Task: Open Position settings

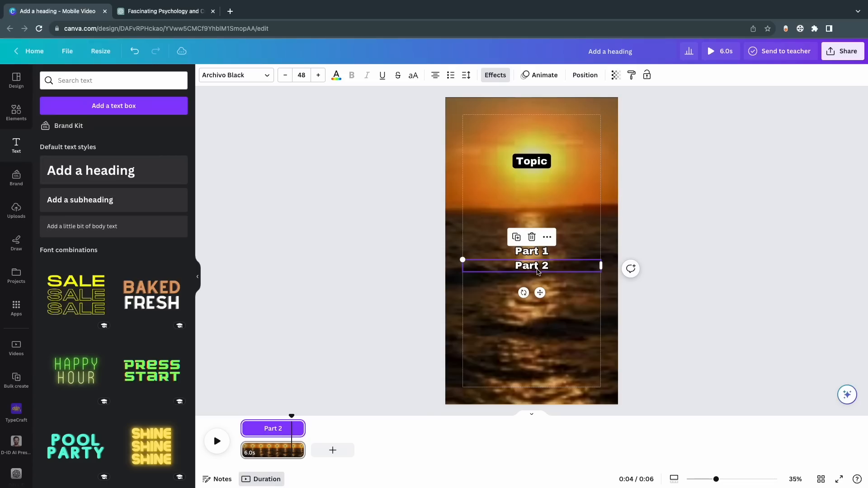Action: (585, 75)
